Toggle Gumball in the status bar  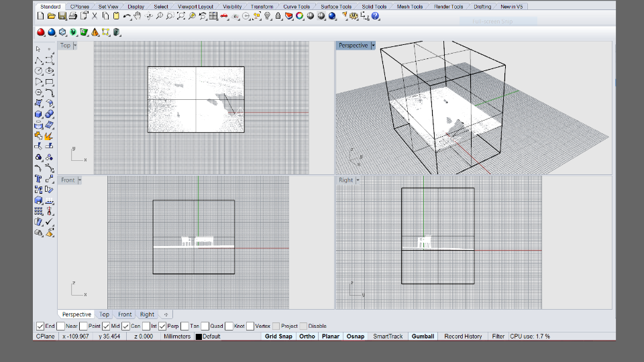pyautogui.click(x=423, y=337)
